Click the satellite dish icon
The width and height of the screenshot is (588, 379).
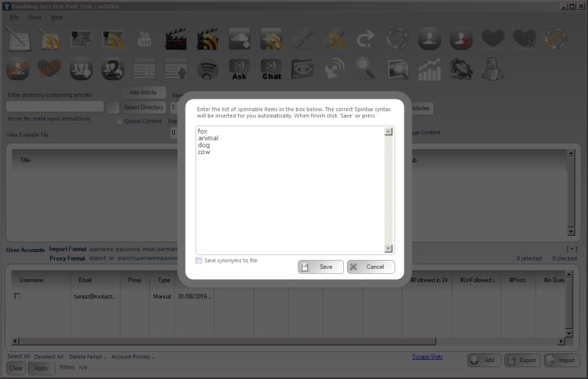(334, 69)
